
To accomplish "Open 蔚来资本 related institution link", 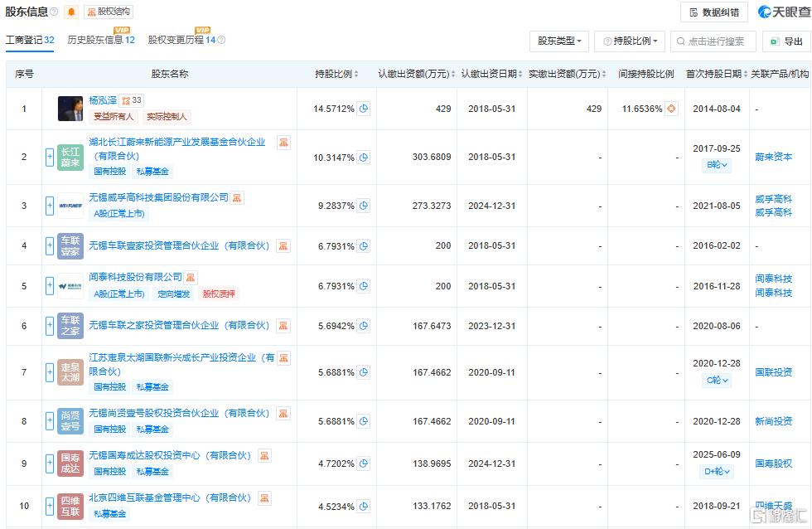I will (773, 157).
